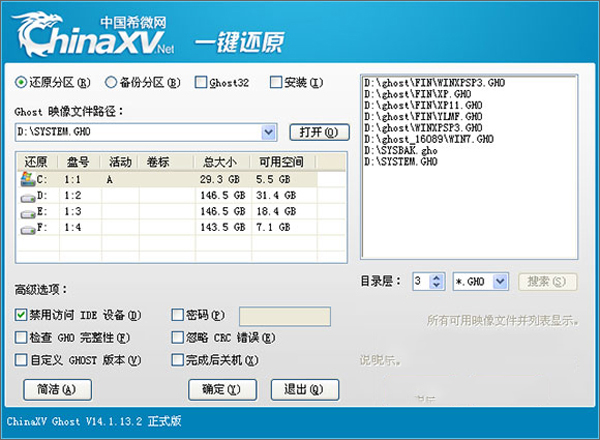Select D:\ghost\FIN\YLMF.GHO in the list
The height and width of the screenshot is (440, 600).
(x=423, y=117)
